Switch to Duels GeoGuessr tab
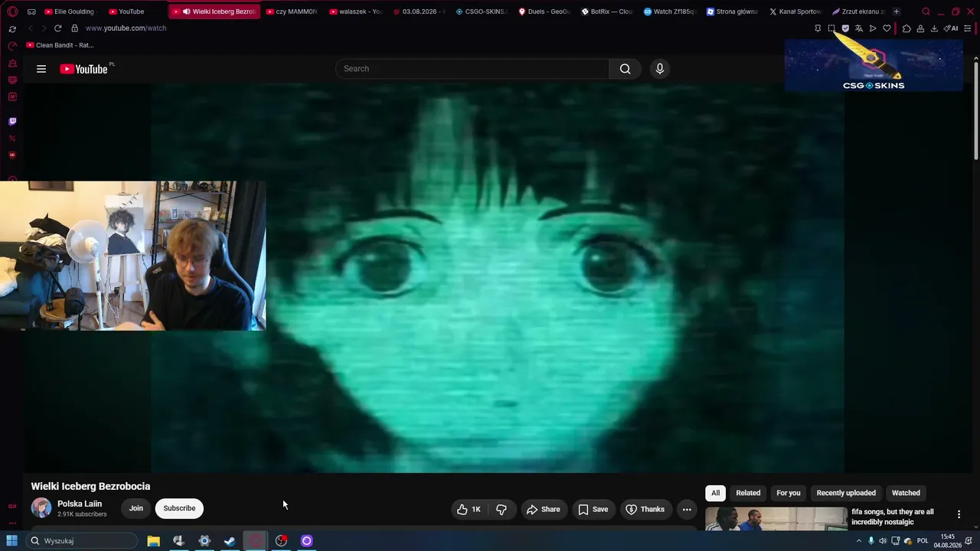 pyautogui.click(x=544, y=11)
